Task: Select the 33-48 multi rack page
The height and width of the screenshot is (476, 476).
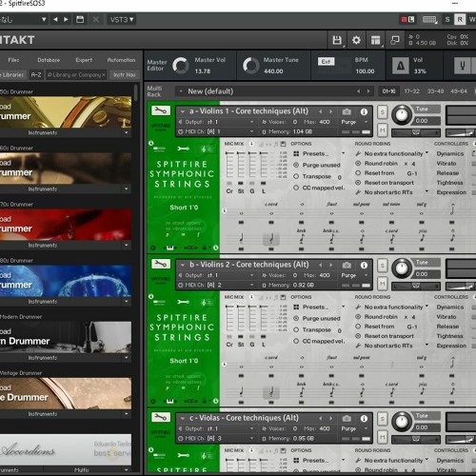Action: pos(435,91)
